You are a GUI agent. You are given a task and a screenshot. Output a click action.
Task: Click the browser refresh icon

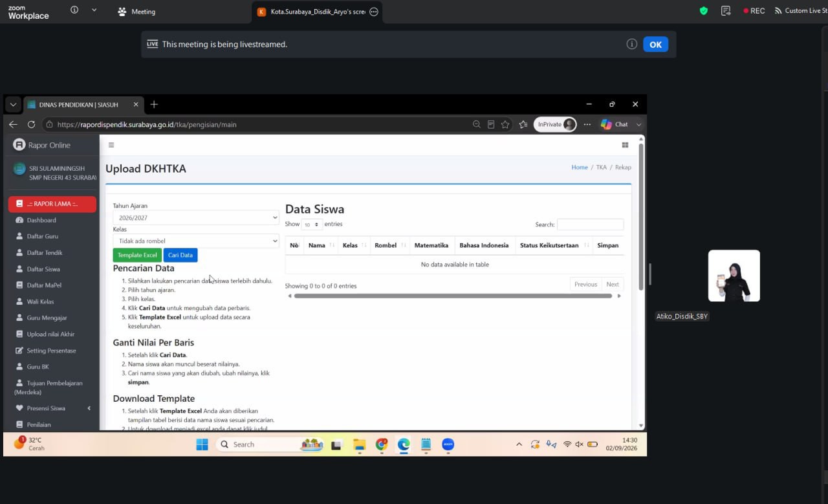[x=31, y=124]
